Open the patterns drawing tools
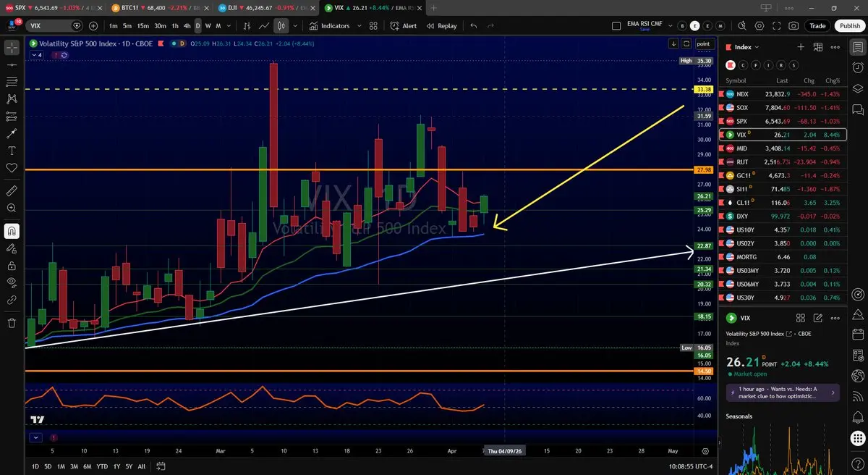 coord(12,99)
